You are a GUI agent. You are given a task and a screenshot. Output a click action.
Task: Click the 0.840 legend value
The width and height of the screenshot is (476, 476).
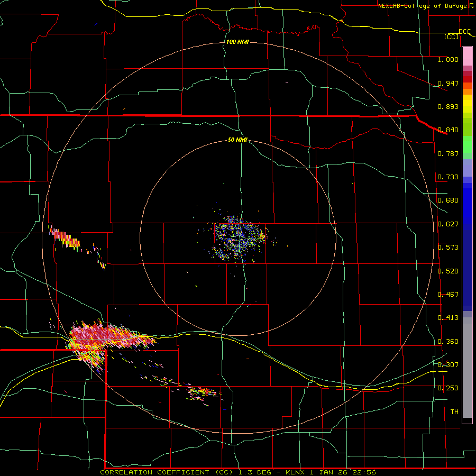click(x=448, y=130)
